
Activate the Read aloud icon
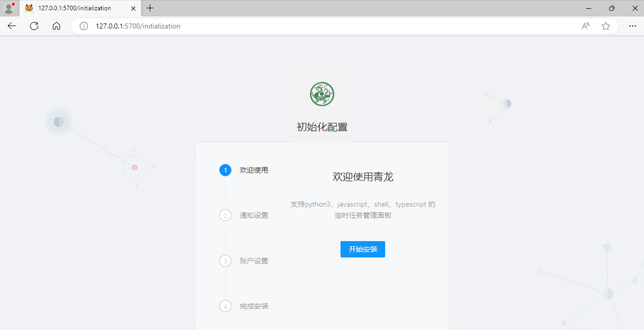coord(586,26)
